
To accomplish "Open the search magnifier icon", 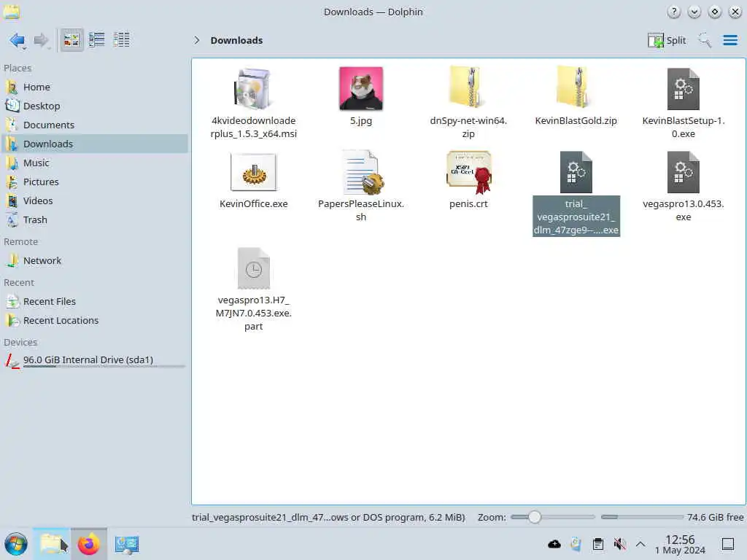I will tap(705, 41).
